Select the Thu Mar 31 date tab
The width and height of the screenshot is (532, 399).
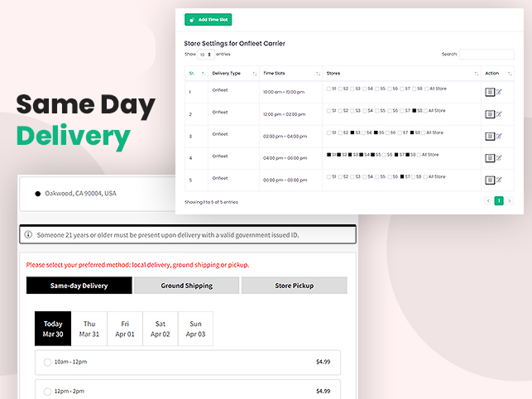point(89,329)
